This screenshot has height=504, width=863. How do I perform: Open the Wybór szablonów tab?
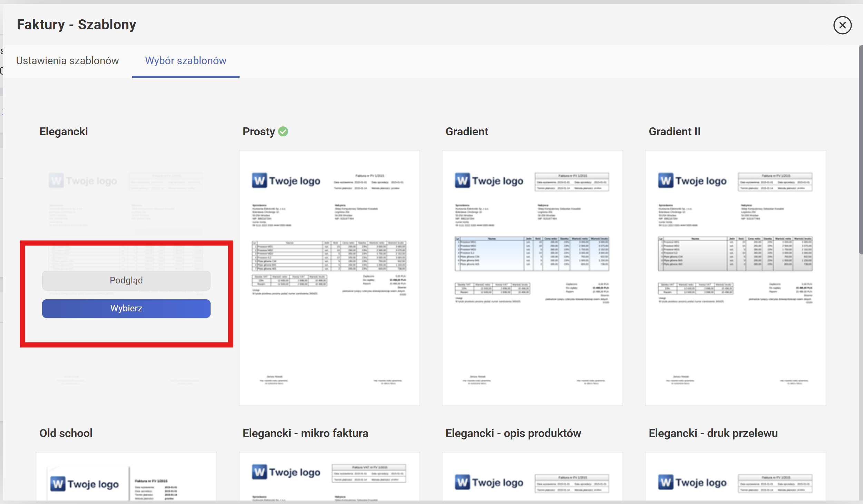tap(185, 61)
